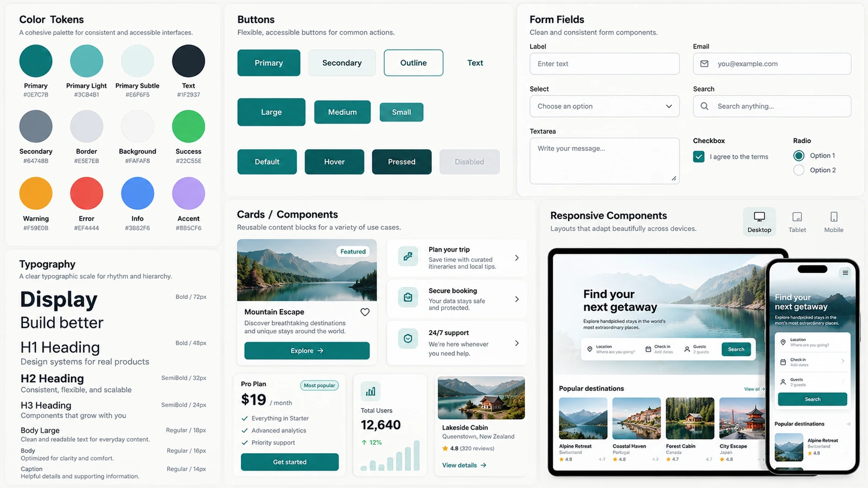Uncheck the I agree to the terms checkbox
Screen dimensions: 868x488
tap(699, 157)
